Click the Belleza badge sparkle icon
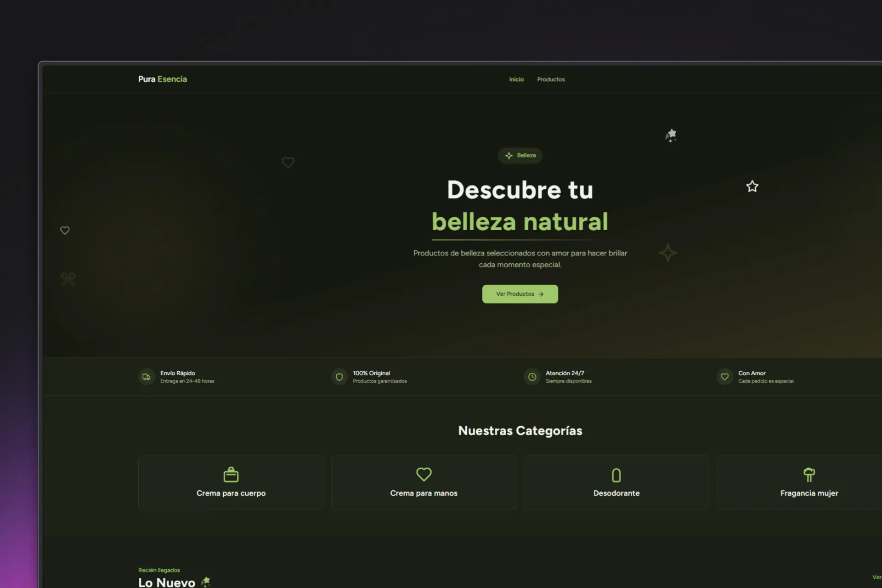Screen dimensions: 882x588 pyautogui.click(x=509, y=156)
